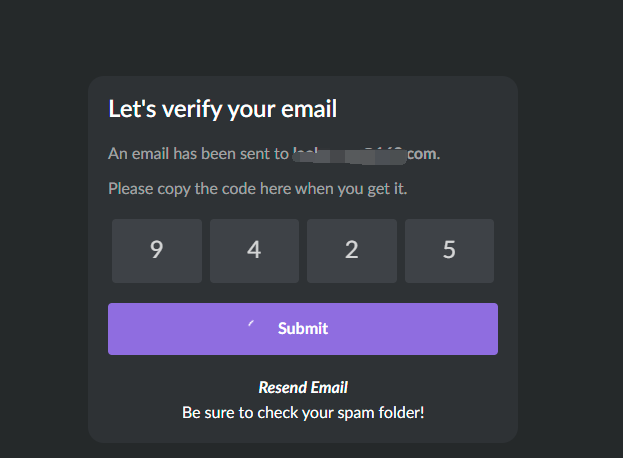
Task: Click the loading spinner on Submit button
Action: pos(252,327)
